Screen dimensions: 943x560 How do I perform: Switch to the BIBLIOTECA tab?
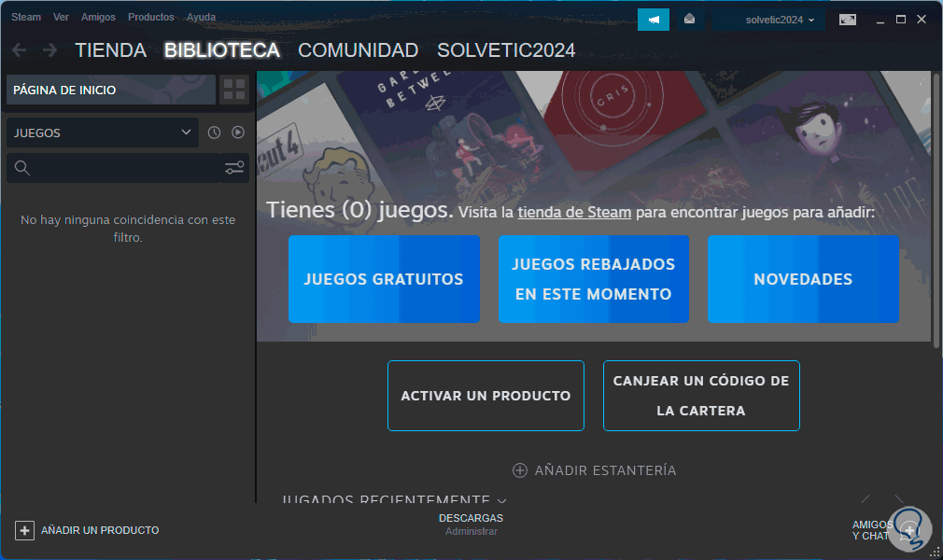[222, 49]
